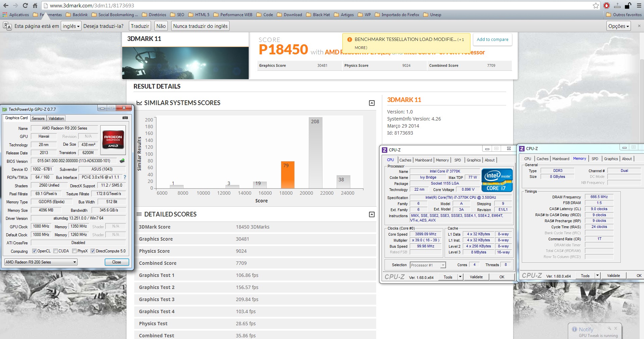The image size is (644, 339).
Task: Toggle the CUDA checkbox in GPU-Z
Action: click(x=55, y=251)
